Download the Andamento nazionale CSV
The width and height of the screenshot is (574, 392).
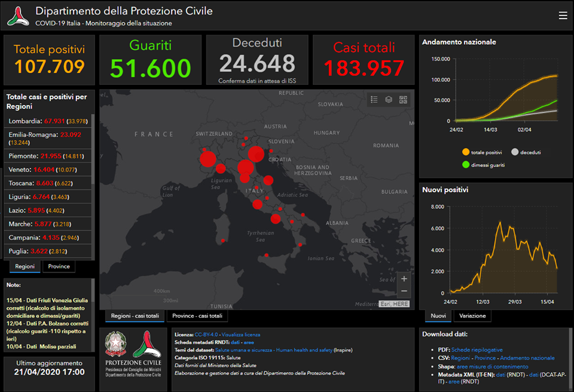[527, 358]
